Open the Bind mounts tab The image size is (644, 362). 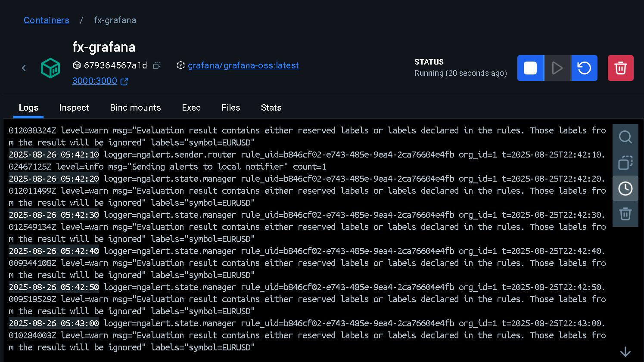click(135, 108)
